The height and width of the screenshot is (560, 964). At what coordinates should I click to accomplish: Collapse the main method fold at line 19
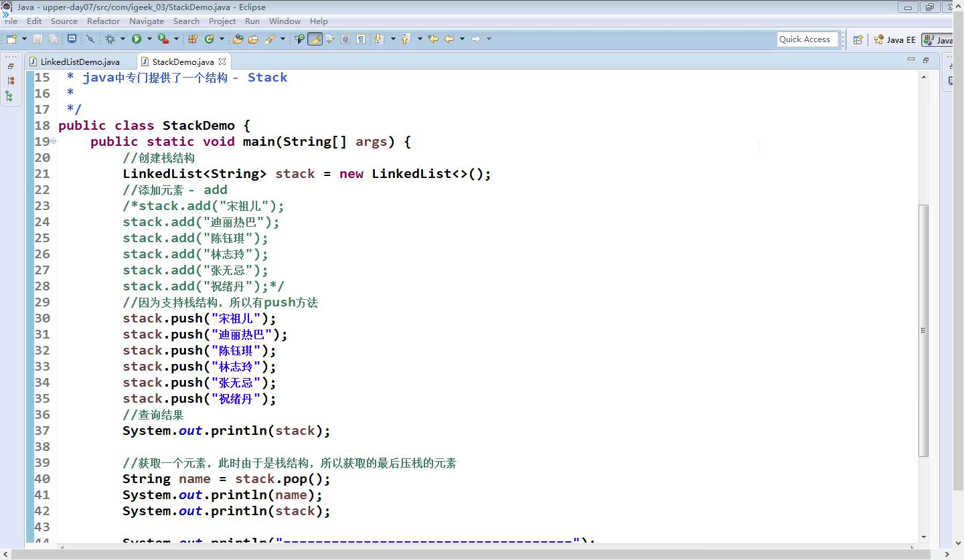point(53,141)
